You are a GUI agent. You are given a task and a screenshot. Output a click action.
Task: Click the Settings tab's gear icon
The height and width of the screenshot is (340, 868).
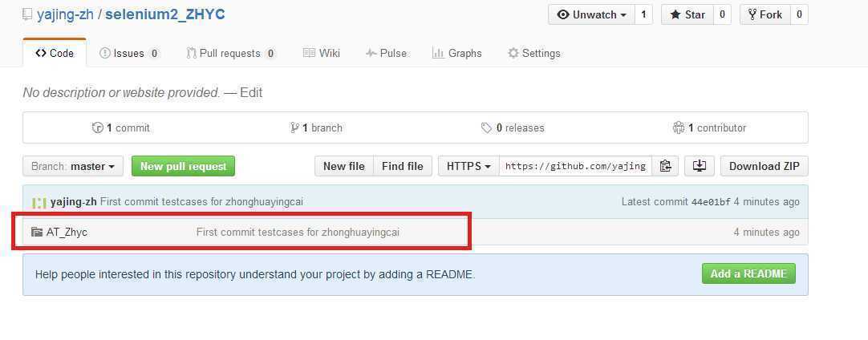(x=513, y=53)
